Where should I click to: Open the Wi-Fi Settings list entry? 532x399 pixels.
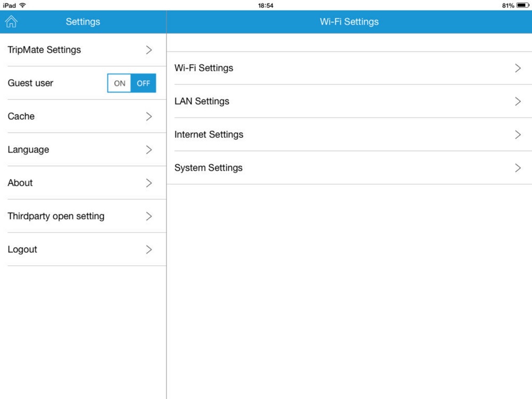point(350,68)
